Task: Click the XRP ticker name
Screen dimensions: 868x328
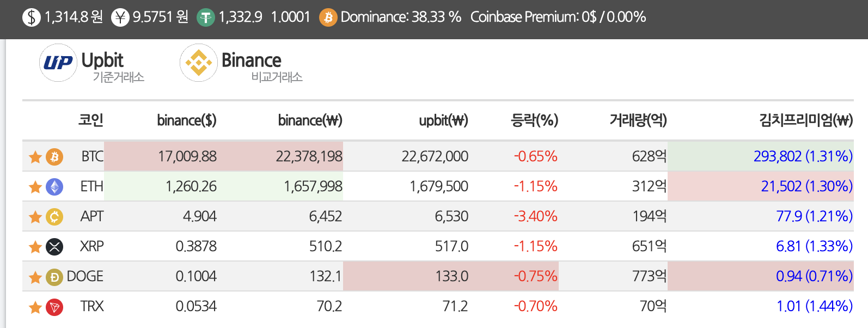Action: (92, 246)
